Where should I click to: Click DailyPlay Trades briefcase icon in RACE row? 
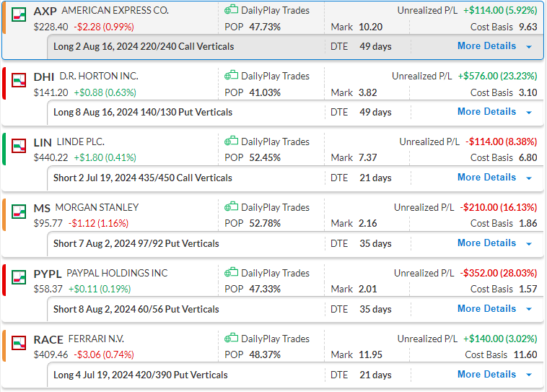tap(231, 338)
